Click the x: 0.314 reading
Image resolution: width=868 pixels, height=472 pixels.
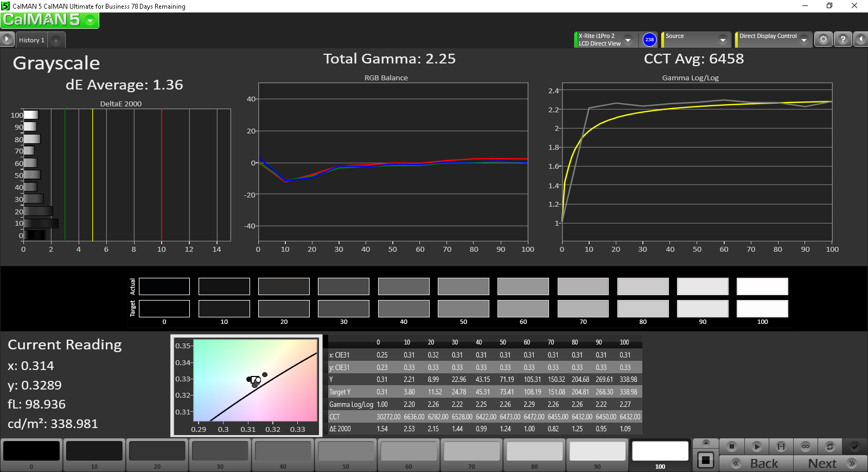pos(31,366)
